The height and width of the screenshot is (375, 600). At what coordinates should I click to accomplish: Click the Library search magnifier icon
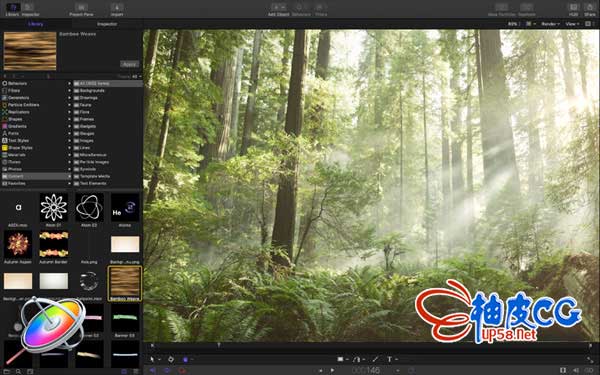point(18,371)
